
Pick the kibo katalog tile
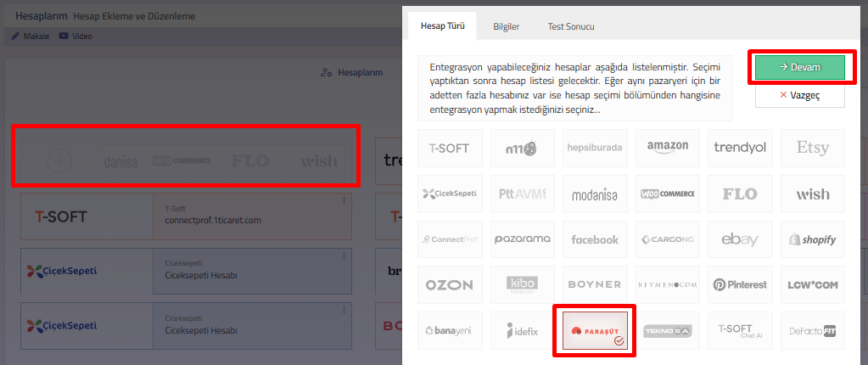click(523, 284)
